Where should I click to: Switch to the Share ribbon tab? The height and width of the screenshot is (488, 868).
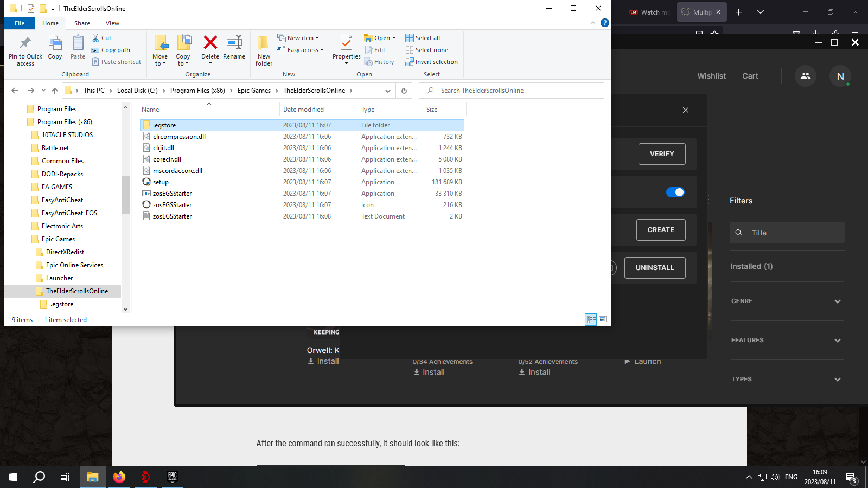(82, 23)
